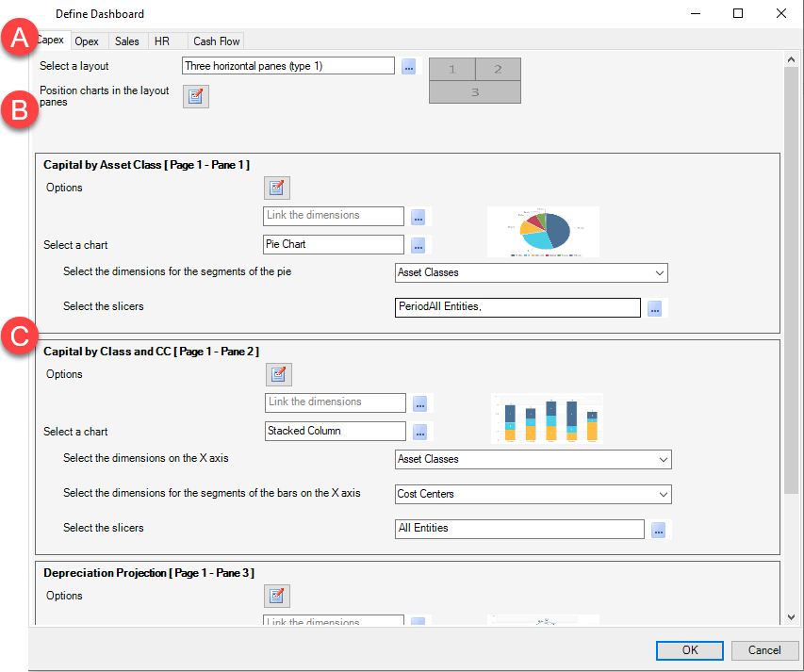Switch to the Cash Flow tab
The width and height of the screenshot is (804, 672).
point(216,41)
